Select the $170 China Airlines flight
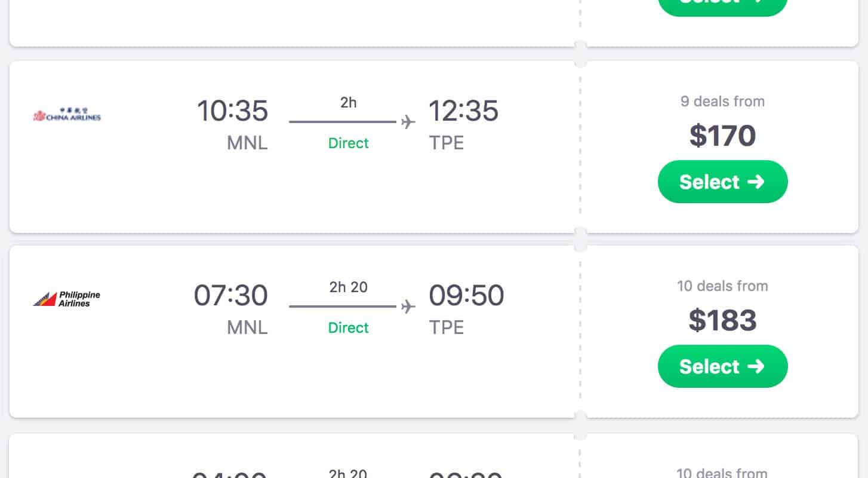 click(722, 182)
